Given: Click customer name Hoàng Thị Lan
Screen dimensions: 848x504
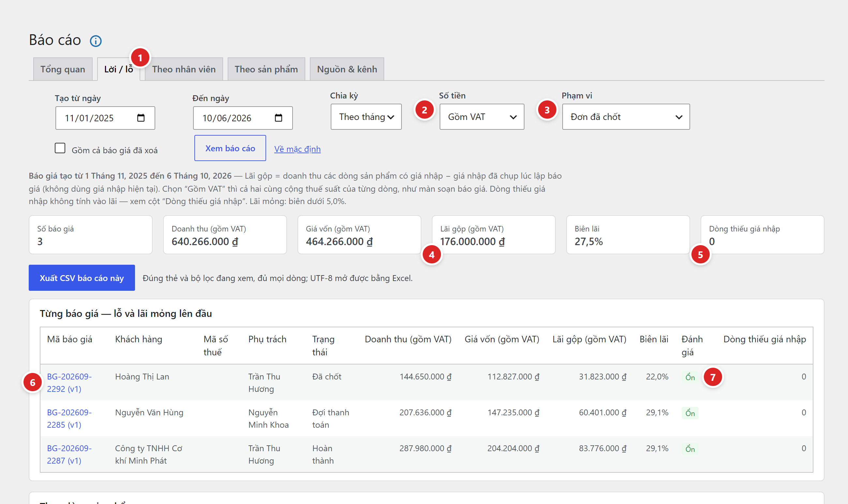Looking at the screenshot, I should (x=142, y=377).
